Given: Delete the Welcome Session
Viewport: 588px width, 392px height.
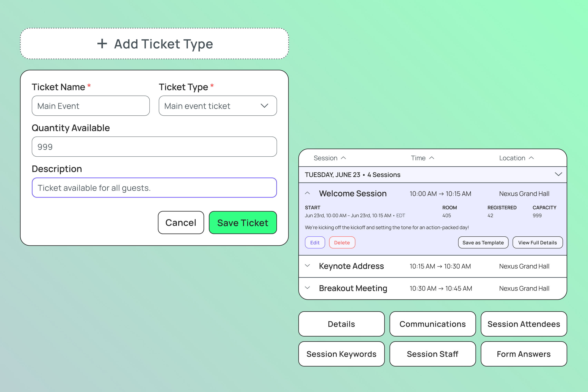Looking at the screenshot, I should click(x=342, y=242).
